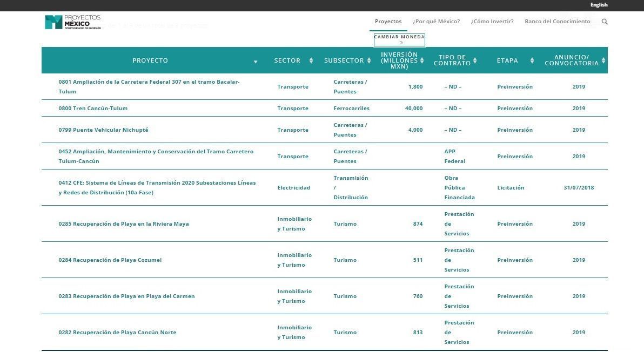Click the Proyectos México logo

(73, 22)
